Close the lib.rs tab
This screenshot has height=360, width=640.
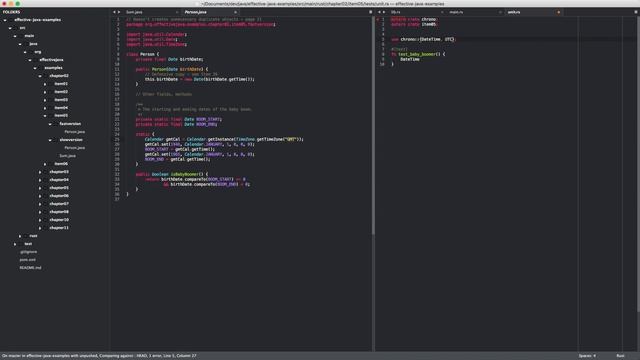click(442, 12)
